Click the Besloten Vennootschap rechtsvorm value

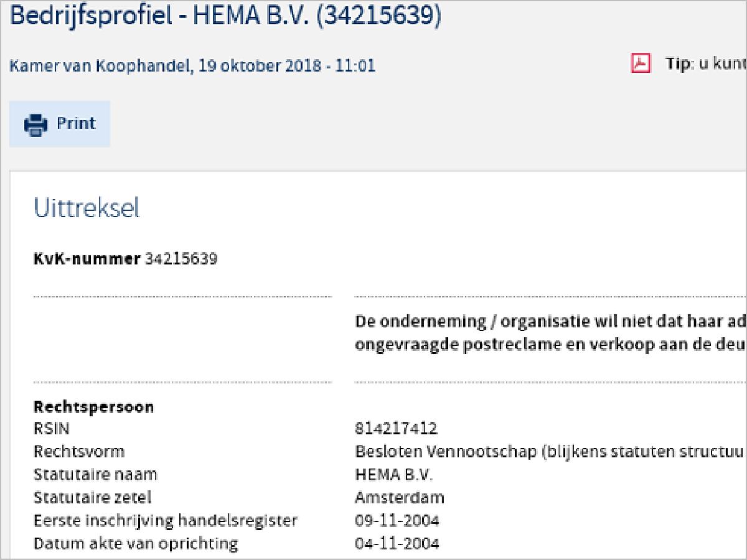pos(548,451)
